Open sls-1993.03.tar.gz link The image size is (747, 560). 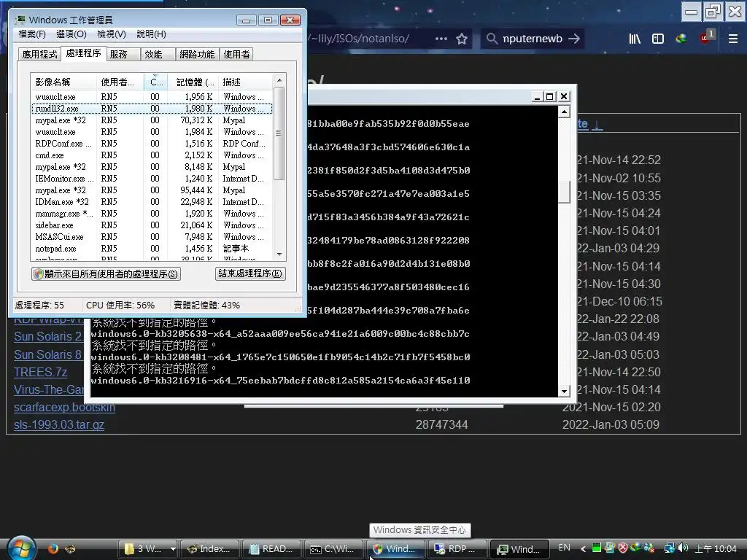pos(59,424)
